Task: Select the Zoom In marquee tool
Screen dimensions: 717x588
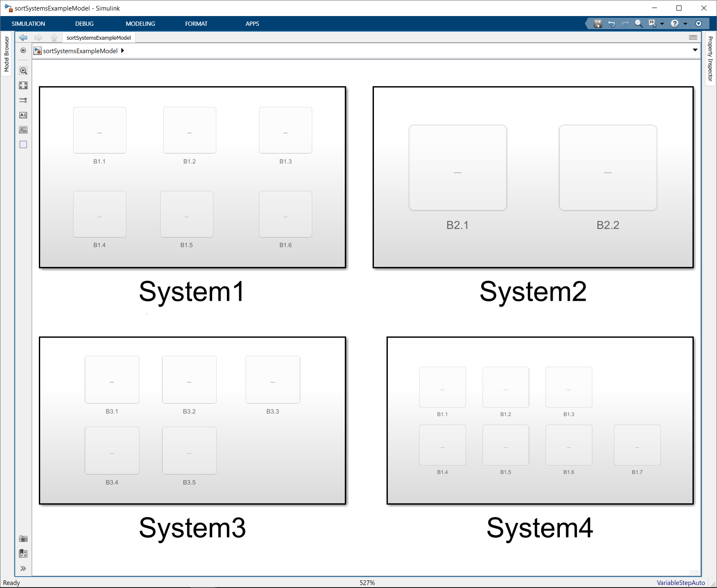Action: click(23, 71)
